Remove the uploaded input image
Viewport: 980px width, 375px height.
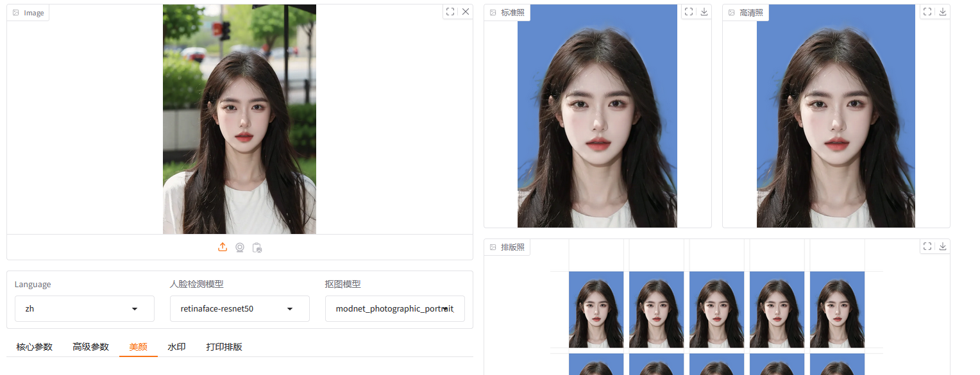[466, 12]
